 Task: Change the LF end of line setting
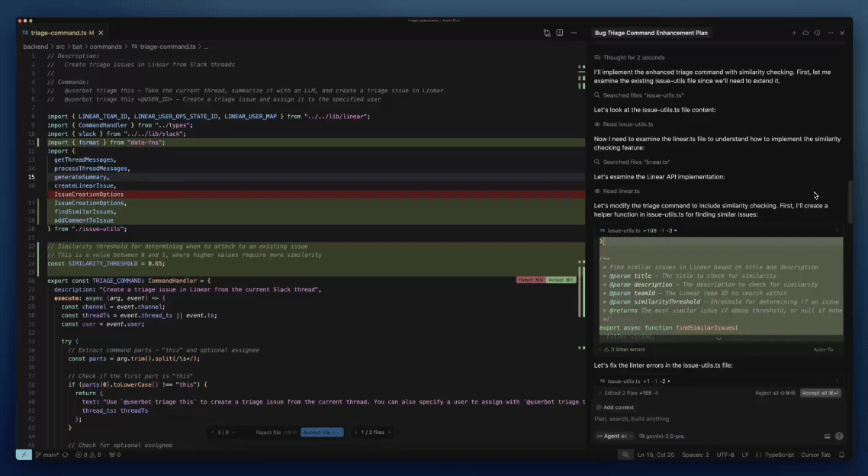pos(745,455)
